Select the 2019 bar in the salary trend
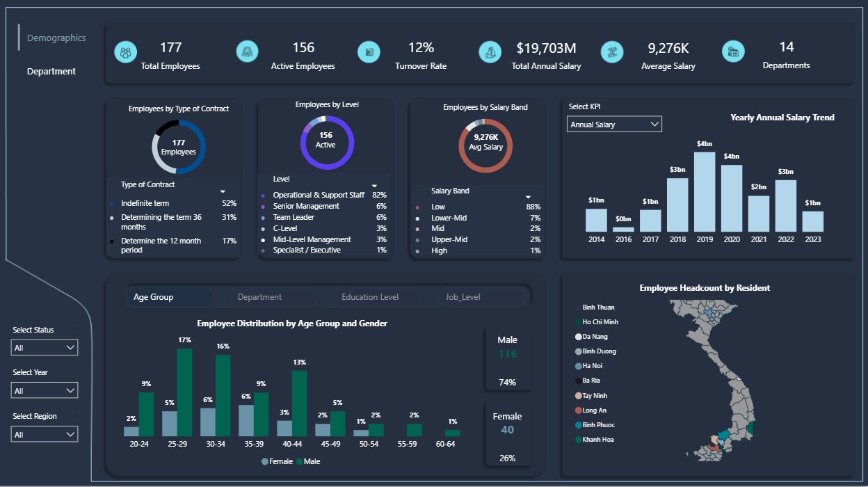This screenshot has width=868, height=487. click(x=704, y=191)
